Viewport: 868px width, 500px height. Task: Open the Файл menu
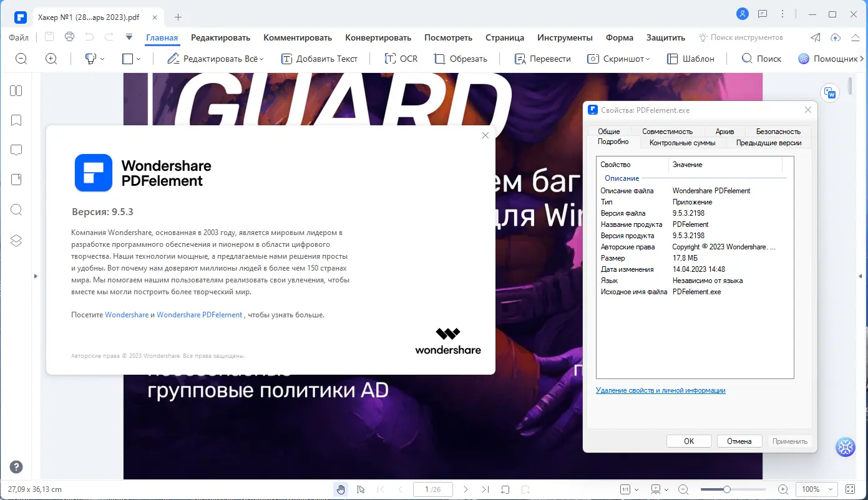click(18, 37)
